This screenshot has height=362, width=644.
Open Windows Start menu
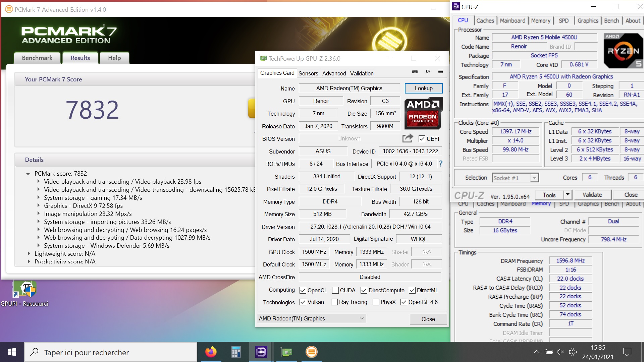point(12,352)
